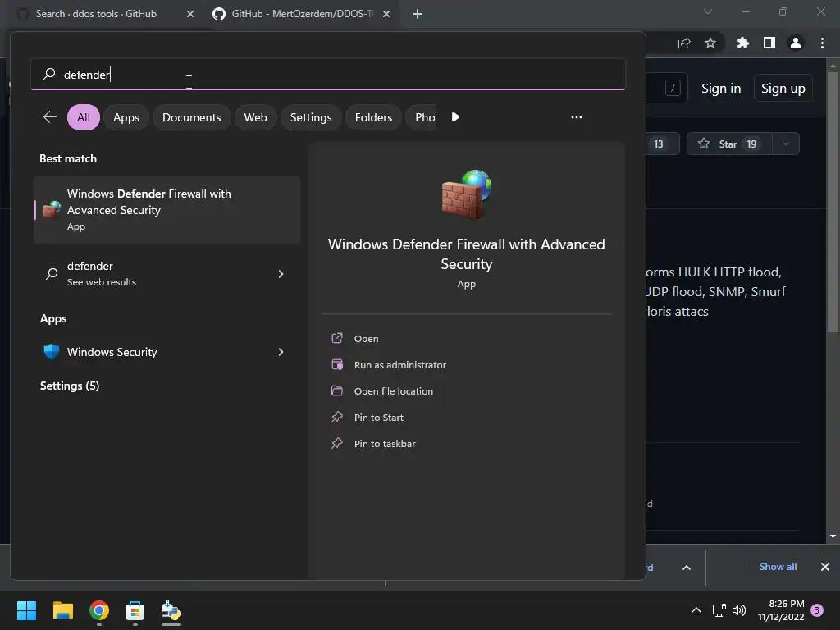Image resolution: width=840 pixels, height=630 pixels.
Task: Open Chrome tab search dropdown chevron
Action: [x=708, y=11]
